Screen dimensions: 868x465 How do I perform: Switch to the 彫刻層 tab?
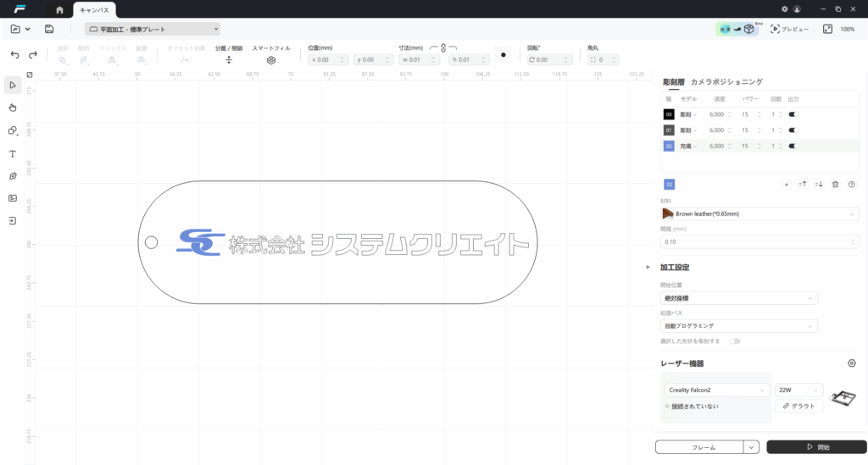(x=674, y=82)
